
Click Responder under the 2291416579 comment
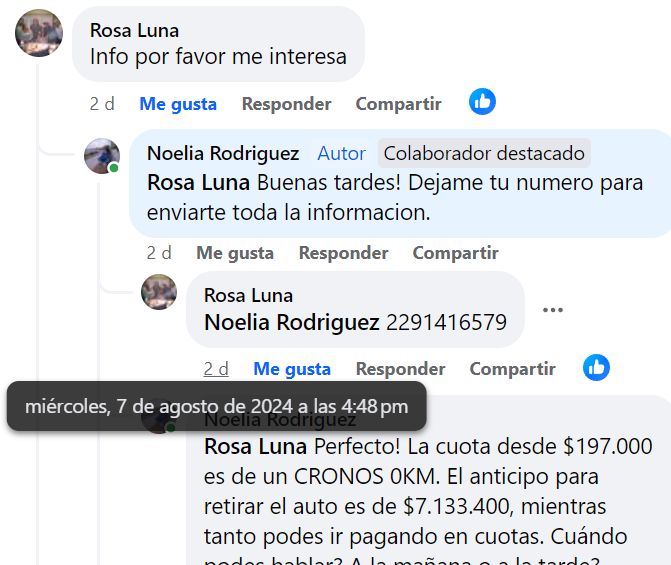click(x=400, y=369)
